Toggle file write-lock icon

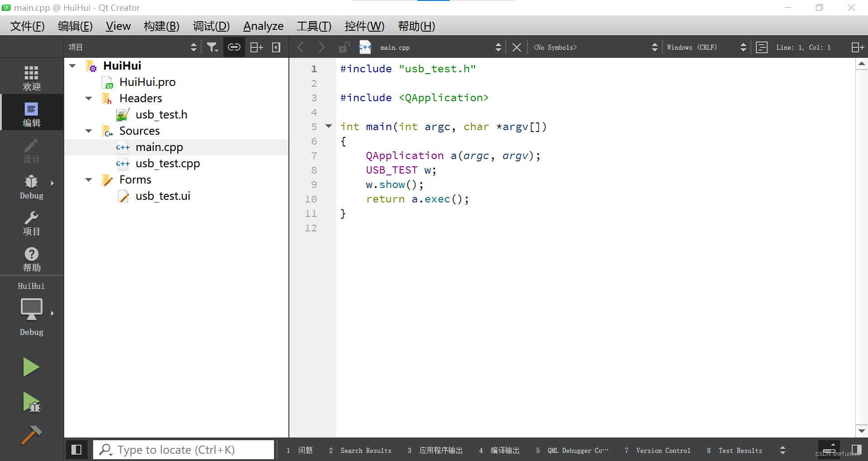point(344,47)
